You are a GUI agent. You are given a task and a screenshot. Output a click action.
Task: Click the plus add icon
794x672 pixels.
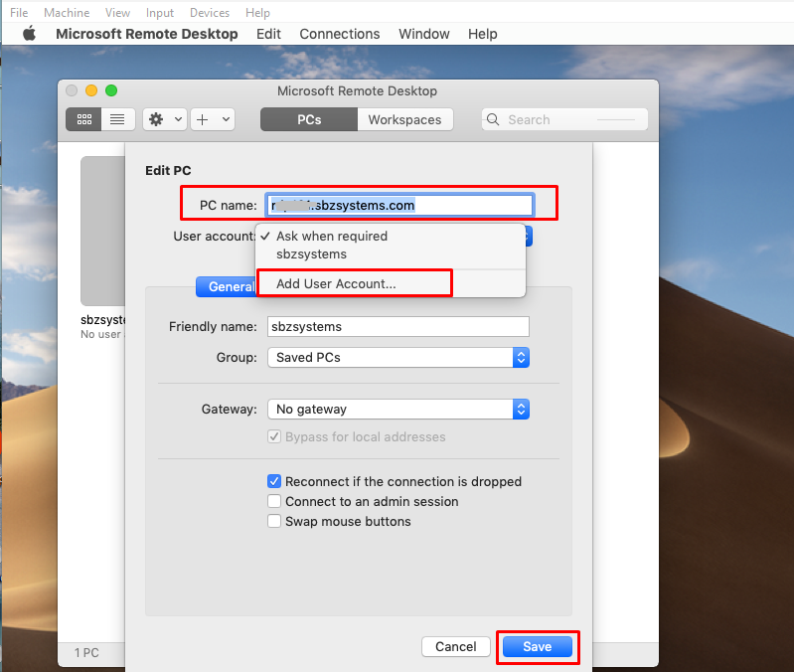[203, 119]
